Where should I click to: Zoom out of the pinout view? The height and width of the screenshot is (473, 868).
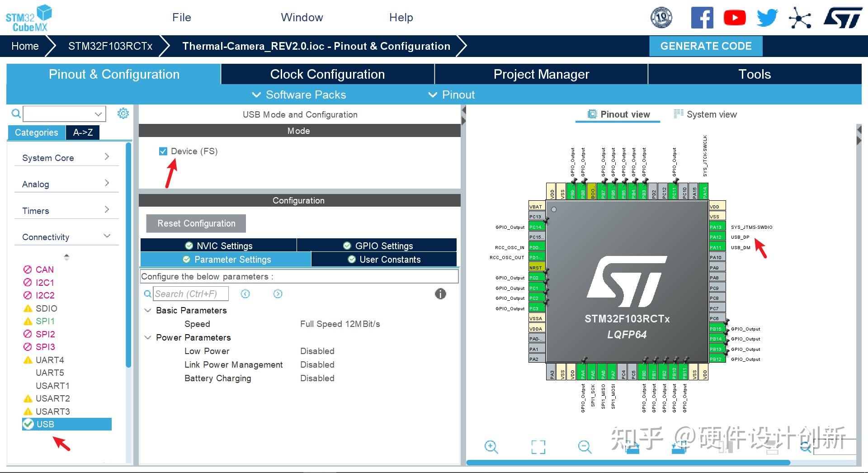pyautogui.click(x=584, y=447)
